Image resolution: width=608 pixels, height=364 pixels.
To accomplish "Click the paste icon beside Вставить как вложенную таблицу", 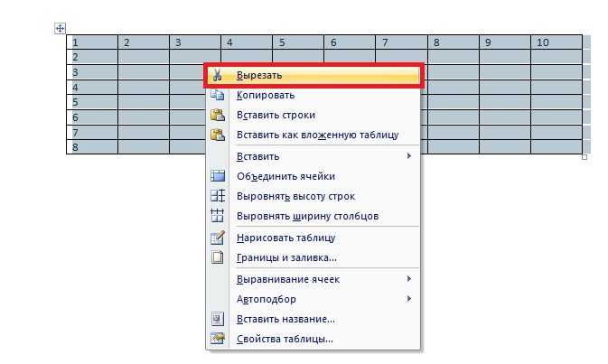I will point(217,135).
